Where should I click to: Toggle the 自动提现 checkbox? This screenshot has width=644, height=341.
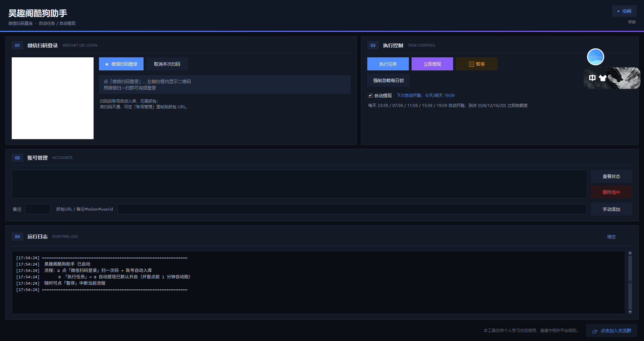[370, 96]
